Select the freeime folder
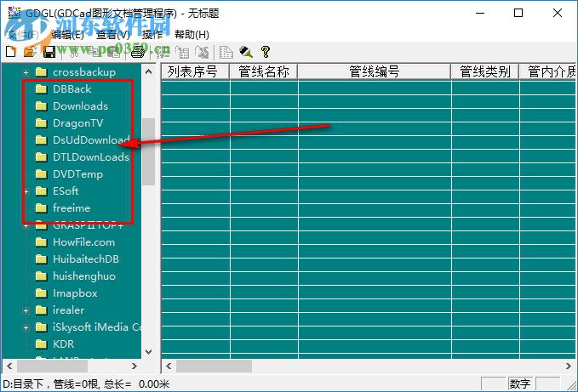This screenshot has height=392, width=578. tap(72, 208)
